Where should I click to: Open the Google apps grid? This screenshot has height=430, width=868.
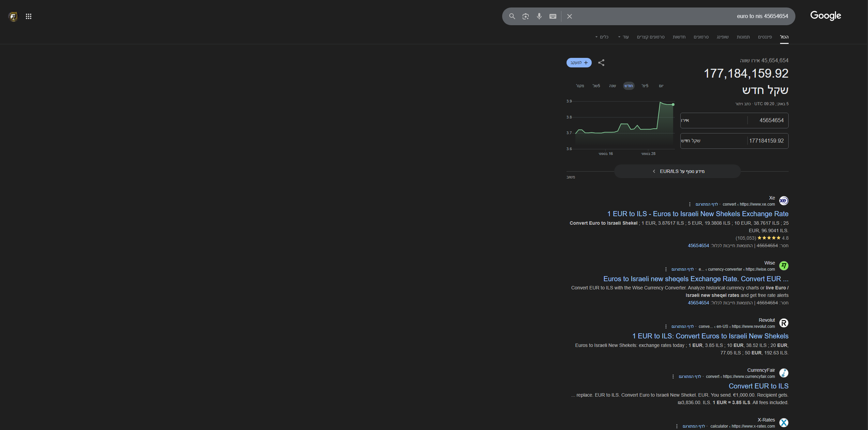29,16
